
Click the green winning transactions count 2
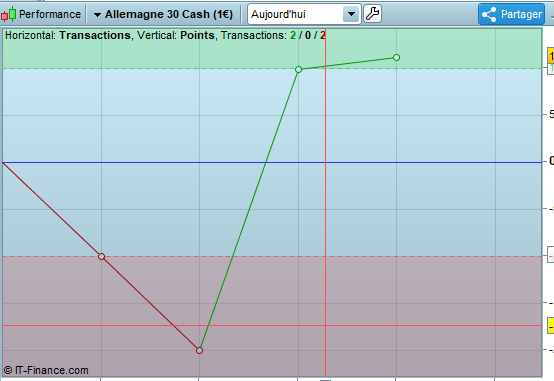(293, 35)
